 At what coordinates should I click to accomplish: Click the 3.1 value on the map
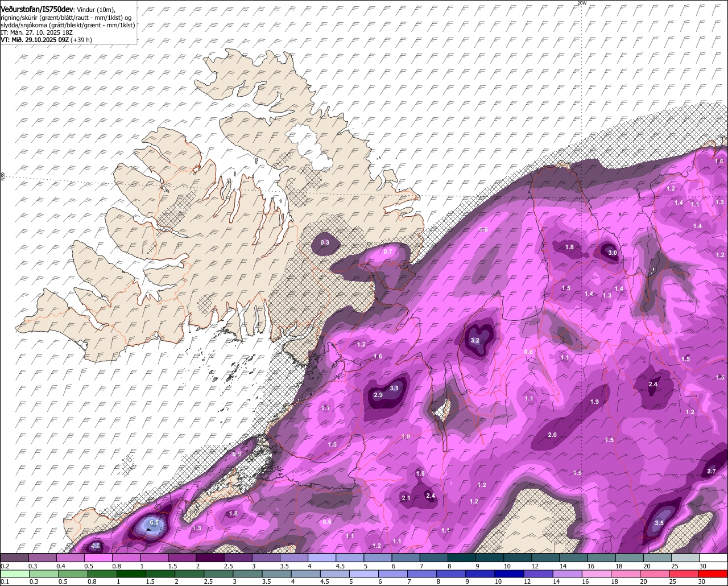click(x=395, y=388)
